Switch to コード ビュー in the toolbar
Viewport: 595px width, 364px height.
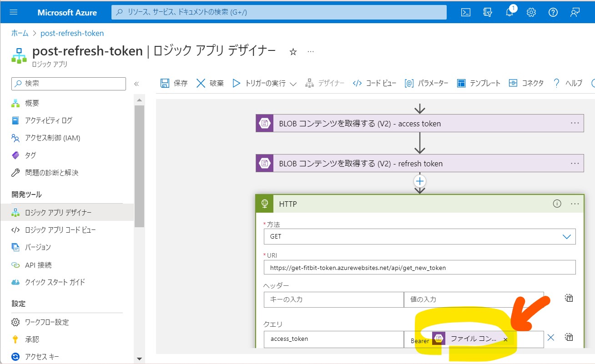click(374, 83)
